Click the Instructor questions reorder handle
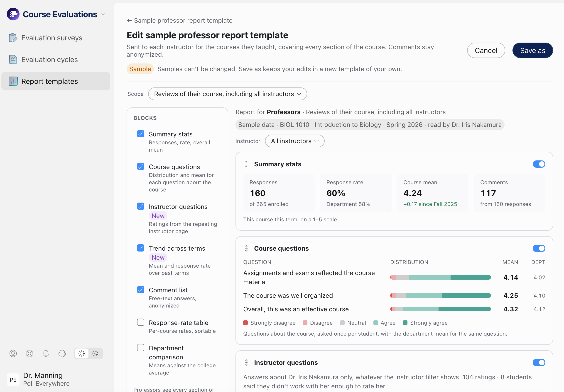The width and height of the screenshot is (564, 392). pos(246,363)
